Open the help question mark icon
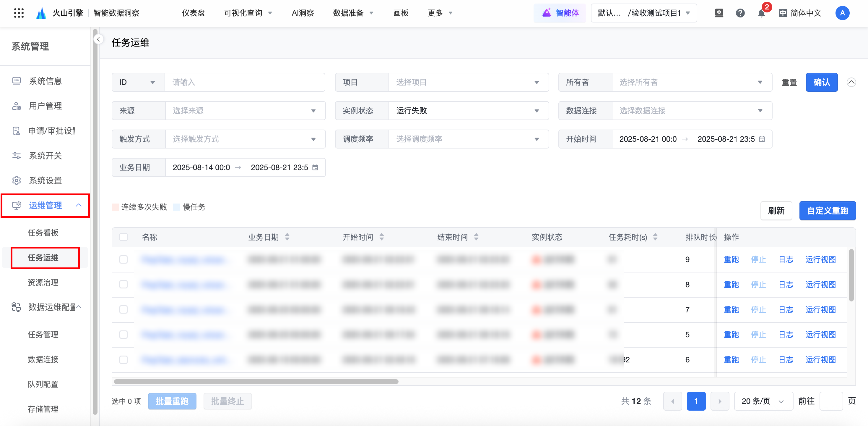Image resolution: width=868 pixels, height=426 pixels. pyautogui.click(x=740, y=13)
